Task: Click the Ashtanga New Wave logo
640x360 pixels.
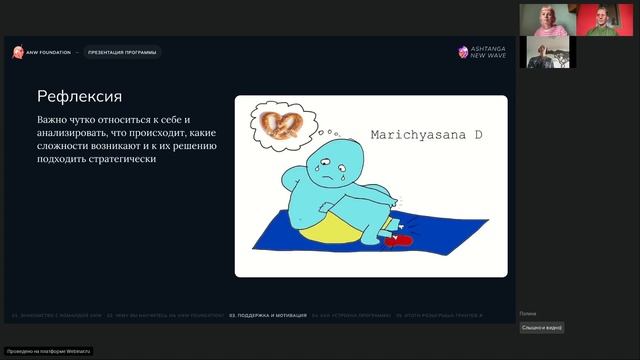Action: pos(482,52)
